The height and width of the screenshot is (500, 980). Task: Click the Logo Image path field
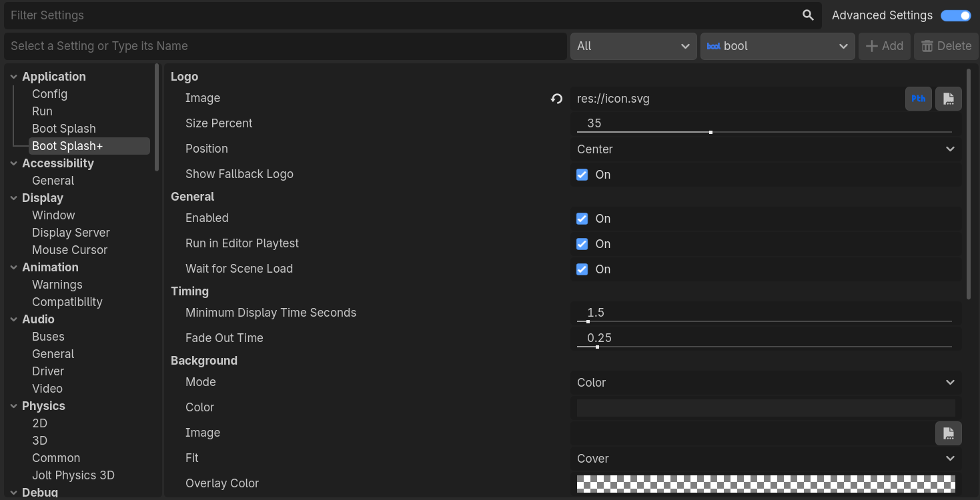[x=737, y=99]
